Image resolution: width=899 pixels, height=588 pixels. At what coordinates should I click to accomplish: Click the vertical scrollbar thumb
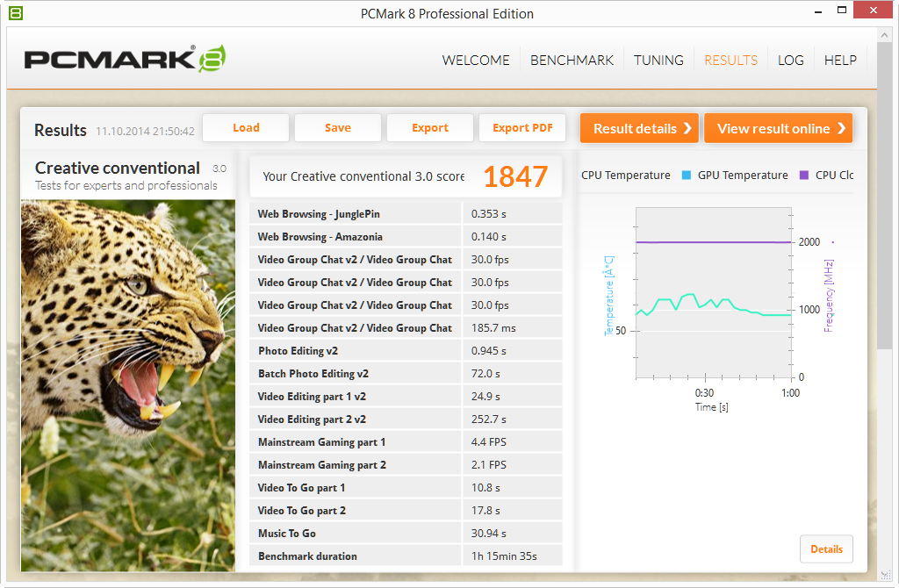click(x=883, y=195)
